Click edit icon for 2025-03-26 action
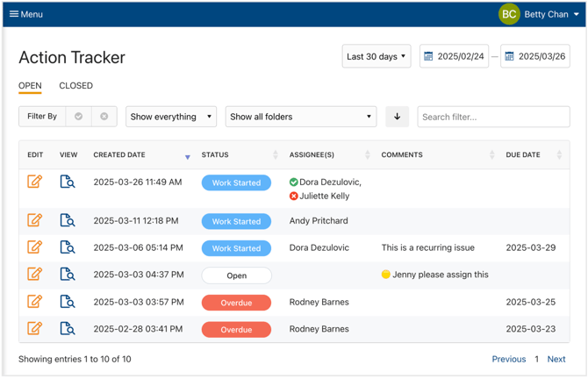 pos(35,182)
